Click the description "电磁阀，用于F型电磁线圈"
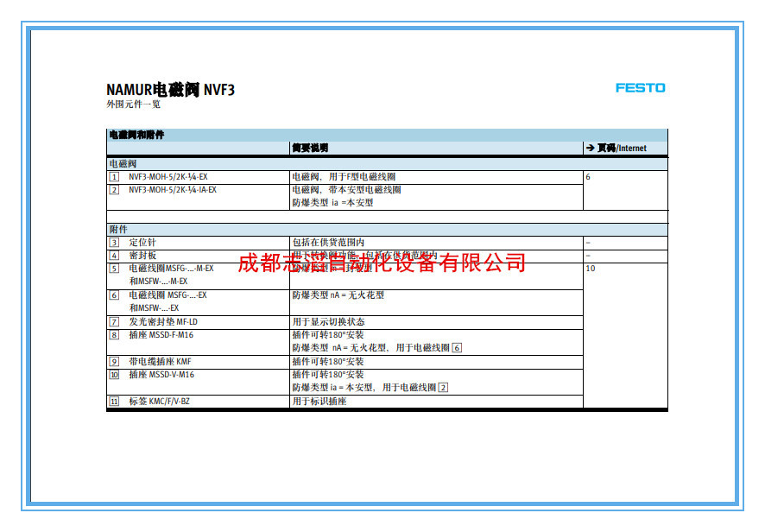This screenshot has height=532, width=765. click(344, 177)
